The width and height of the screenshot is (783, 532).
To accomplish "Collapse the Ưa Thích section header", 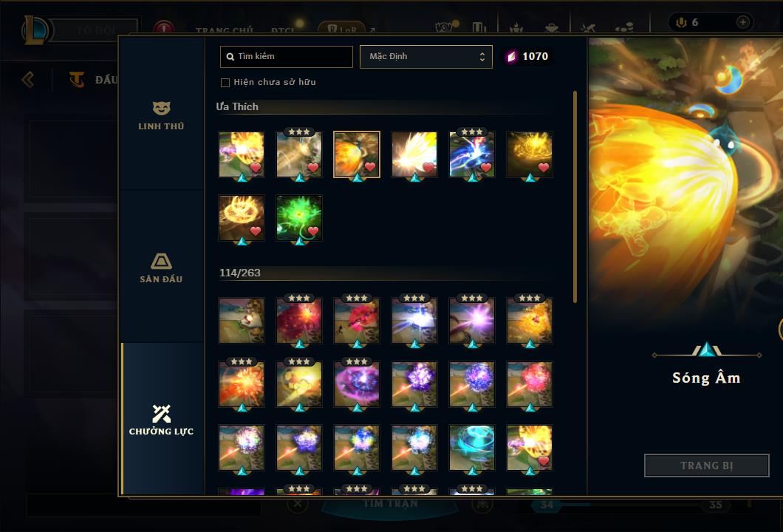I will coord(237,106).
